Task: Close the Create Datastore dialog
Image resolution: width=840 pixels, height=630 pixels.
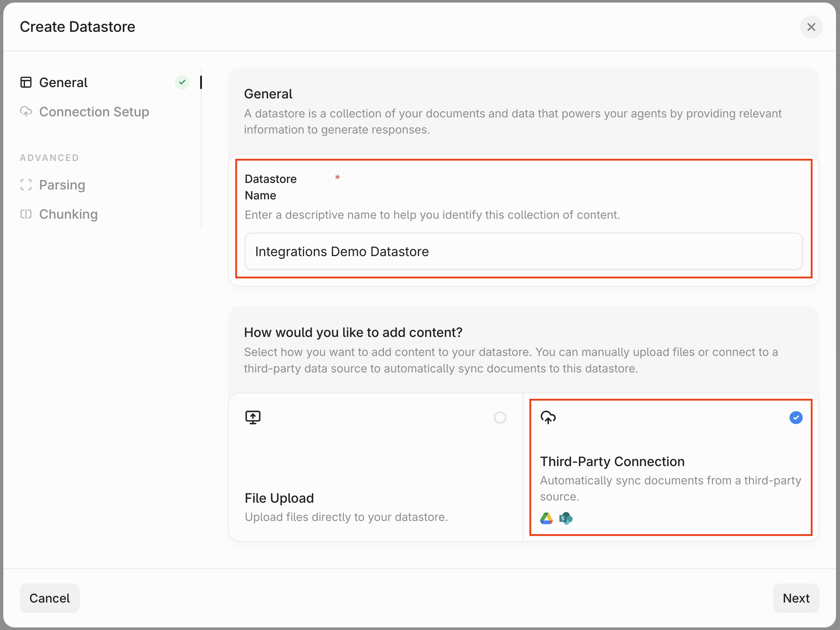Action: coord(811,27)
